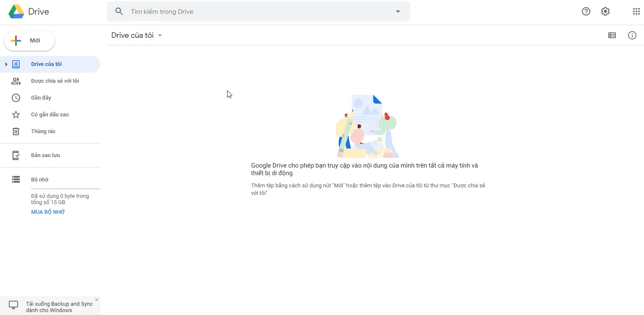Open search options dropdown arrow
The image size is (644, 315).
(398, 11)
